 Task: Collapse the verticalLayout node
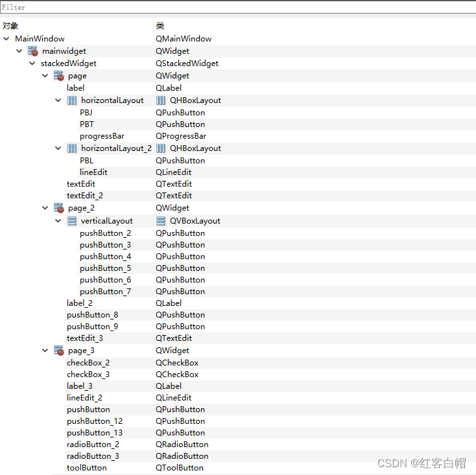click(x=58, y=221)
